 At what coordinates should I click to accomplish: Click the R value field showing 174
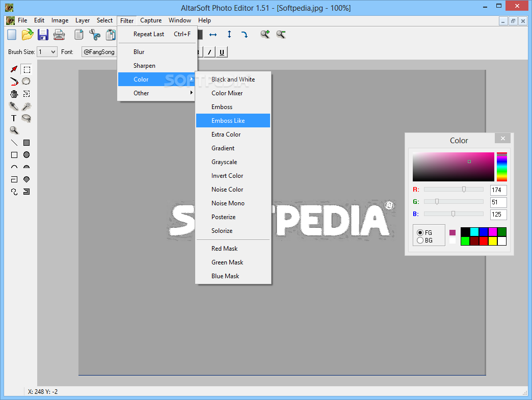[498, 190]
